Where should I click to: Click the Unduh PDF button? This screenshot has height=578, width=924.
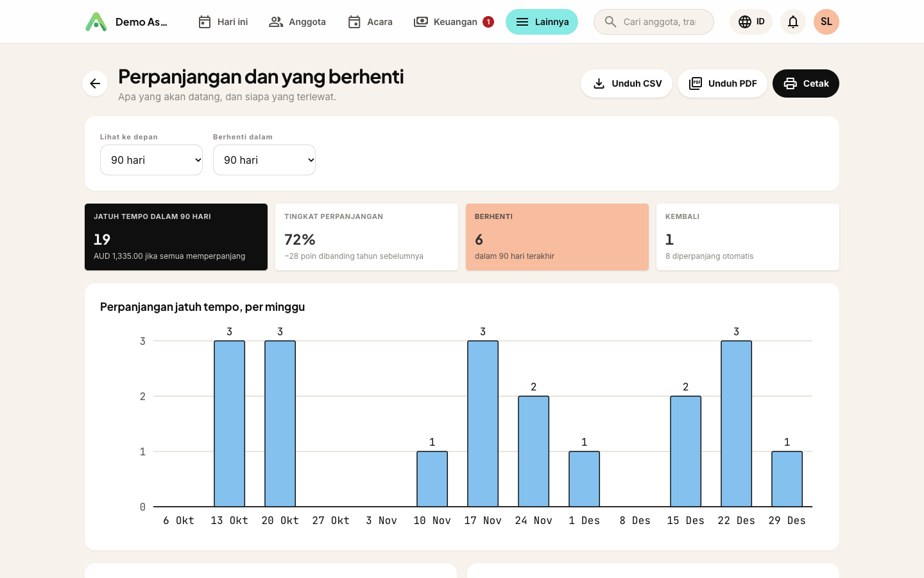pos(723,83)
